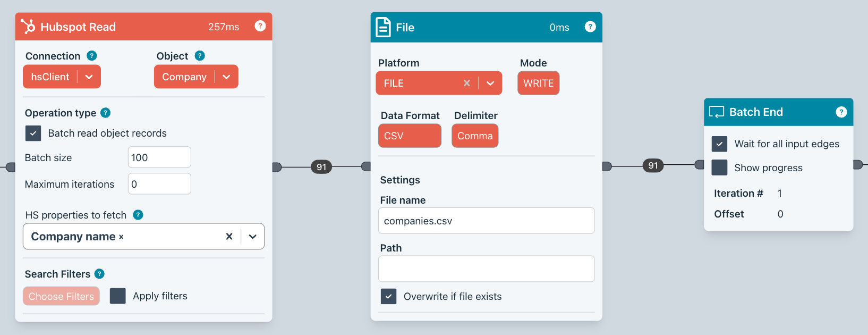868x335 pixels.
Task: Click the Batch End title text
Action: click(x=756, y=112)
